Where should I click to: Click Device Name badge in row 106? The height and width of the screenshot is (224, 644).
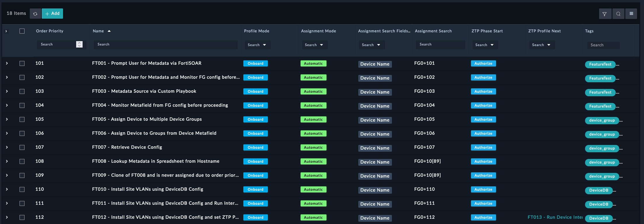375,134
